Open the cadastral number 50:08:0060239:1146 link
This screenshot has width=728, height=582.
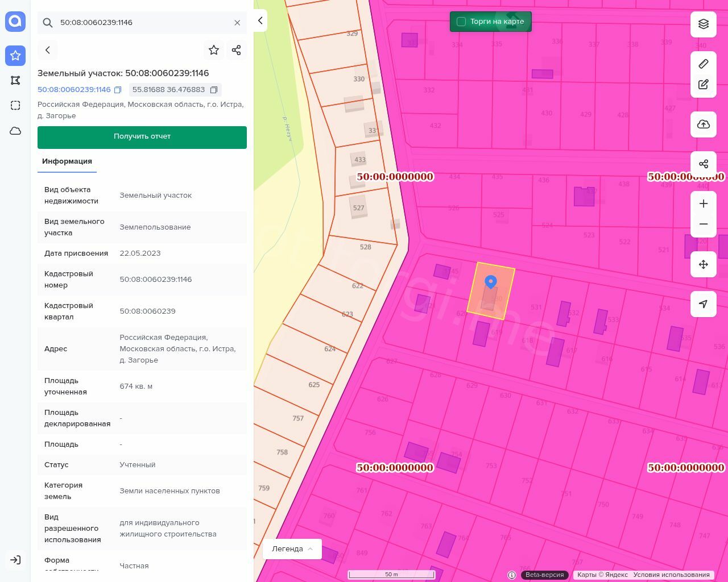click(x=74, y=90)
